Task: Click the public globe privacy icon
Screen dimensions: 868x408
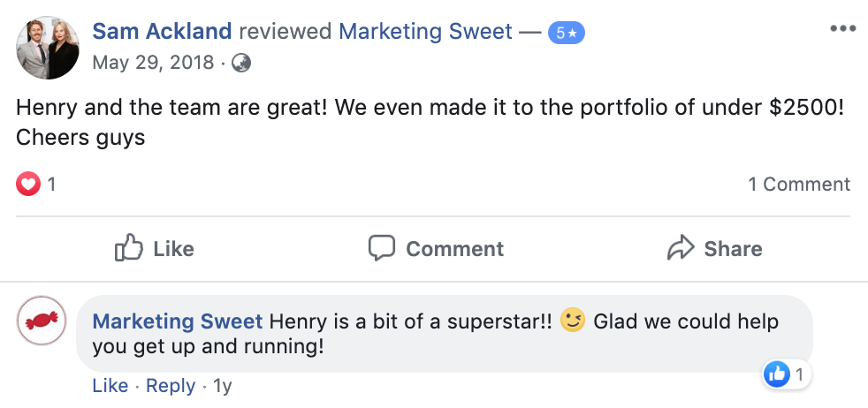Action: 240,63
